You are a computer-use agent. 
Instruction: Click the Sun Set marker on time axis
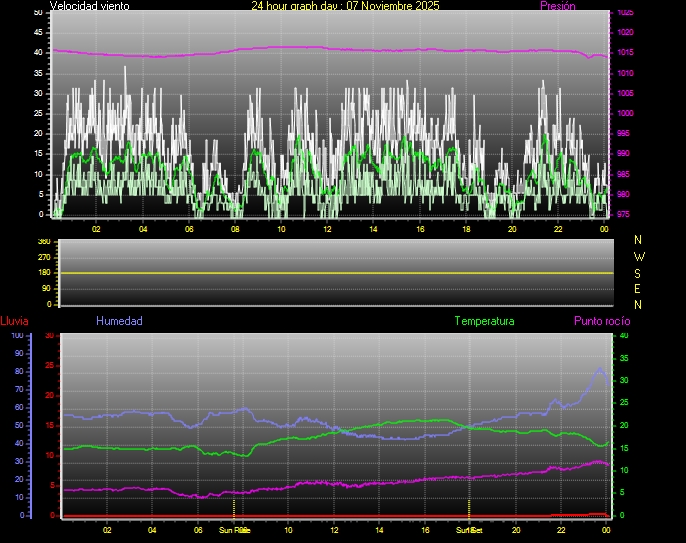pyautogui.click(x=469, y=530)
